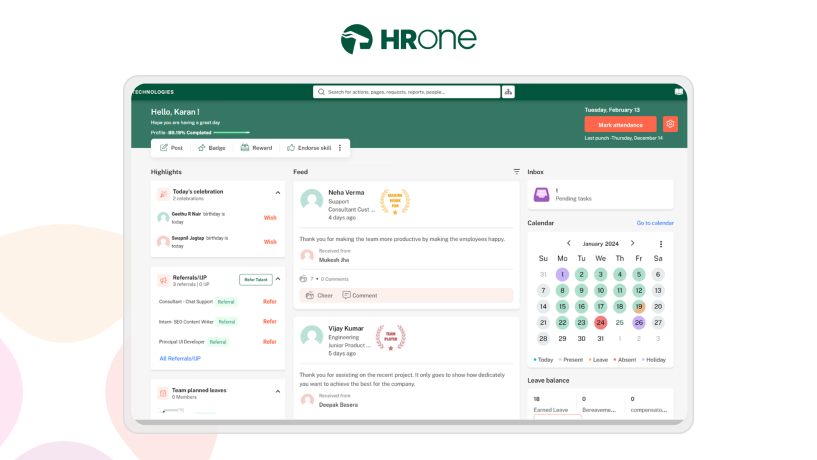Screen dimensions: 817x460
Task: Click Vijay Kumar's profile avatar
Action: click(312, 336)
